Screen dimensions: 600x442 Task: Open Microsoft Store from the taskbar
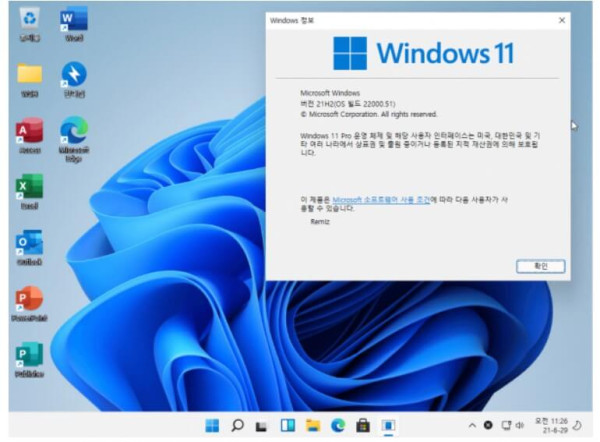[x=363, y=425]
